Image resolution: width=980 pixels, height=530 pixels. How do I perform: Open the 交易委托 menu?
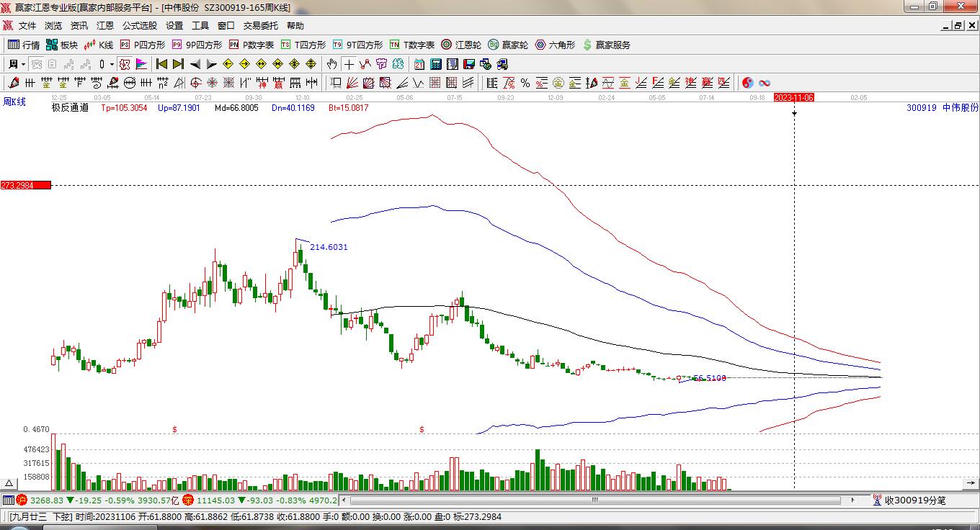pos(260,26)
